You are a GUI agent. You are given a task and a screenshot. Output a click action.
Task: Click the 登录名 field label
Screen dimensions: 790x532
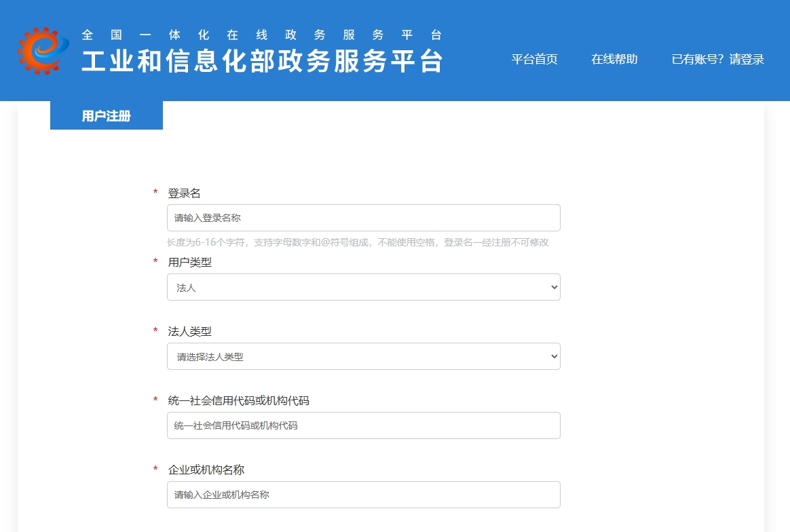(x=184, y=193)
